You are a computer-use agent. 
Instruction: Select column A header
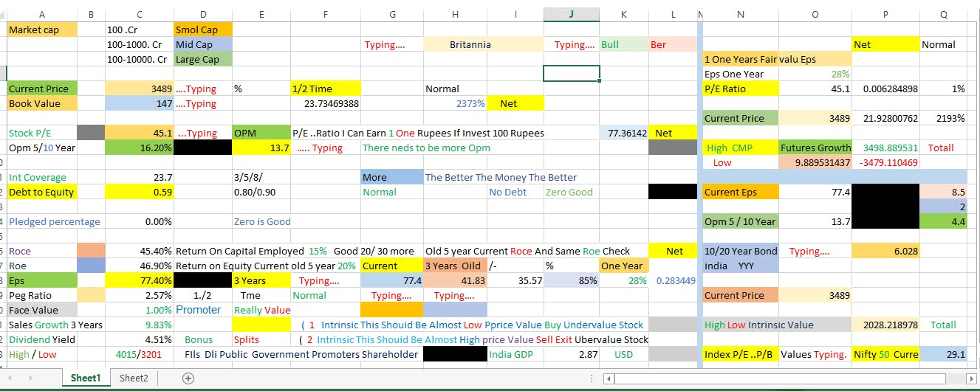coord(41,14)
